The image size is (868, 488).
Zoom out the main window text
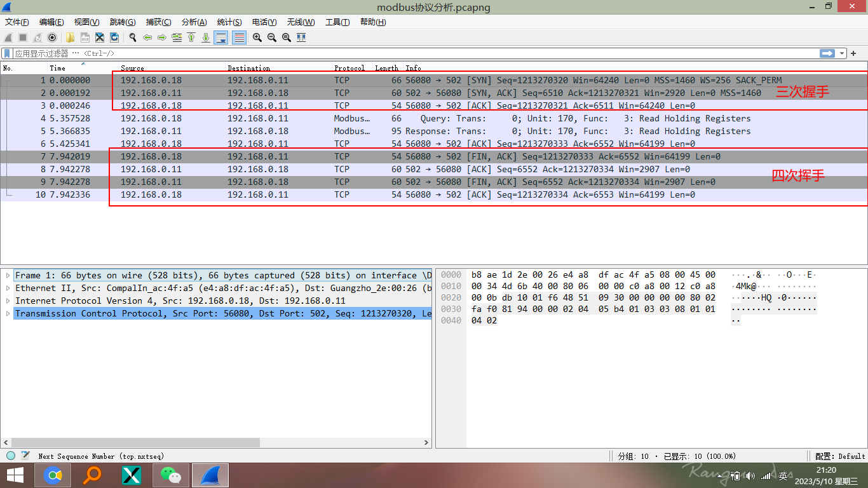point(271,37)
